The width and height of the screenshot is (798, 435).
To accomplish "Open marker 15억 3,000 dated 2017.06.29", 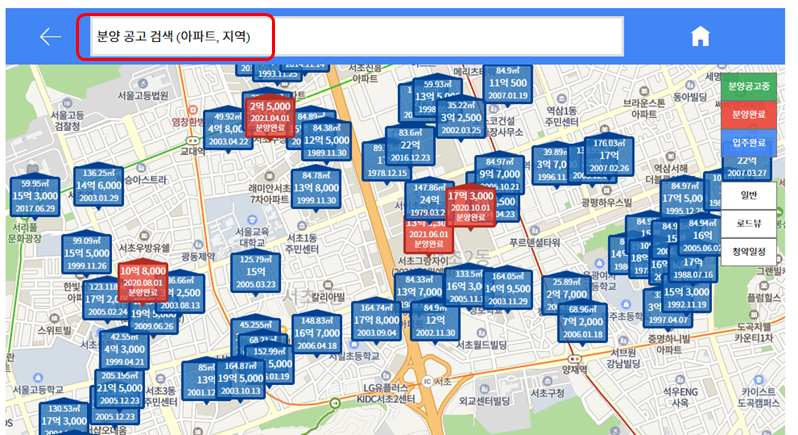I will 35,196.
